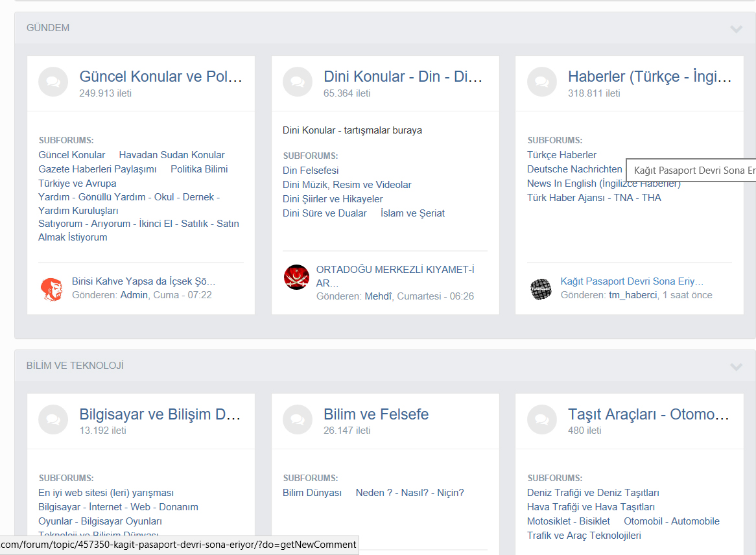Open Birisi Kahve Yapsa da İçsek topic
756x555 pixels.
[143, 281]
